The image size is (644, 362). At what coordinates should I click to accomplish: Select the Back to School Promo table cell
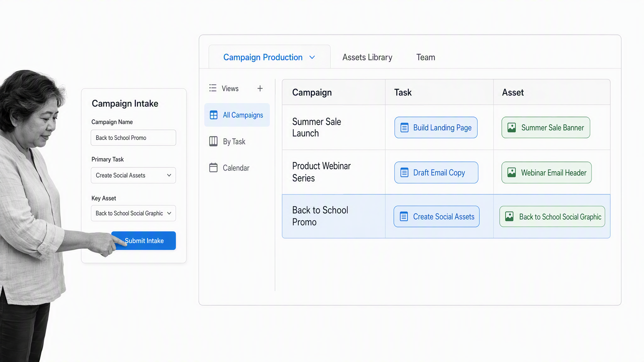(x=334, y=216)
